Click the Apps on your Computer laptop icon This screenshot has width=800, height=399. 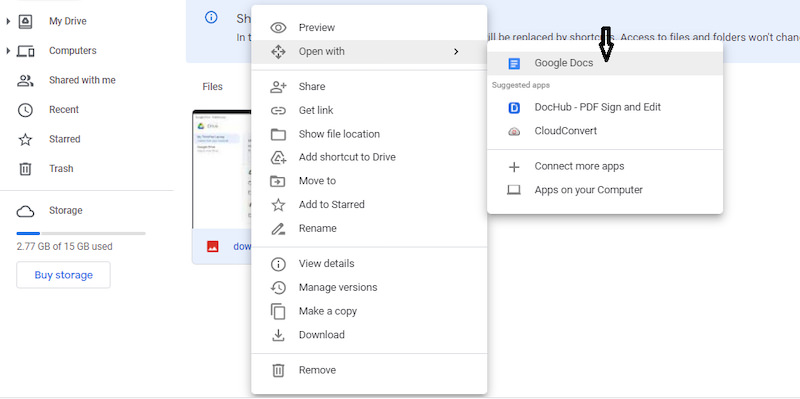pyautogui.click(x=514, y=190)
